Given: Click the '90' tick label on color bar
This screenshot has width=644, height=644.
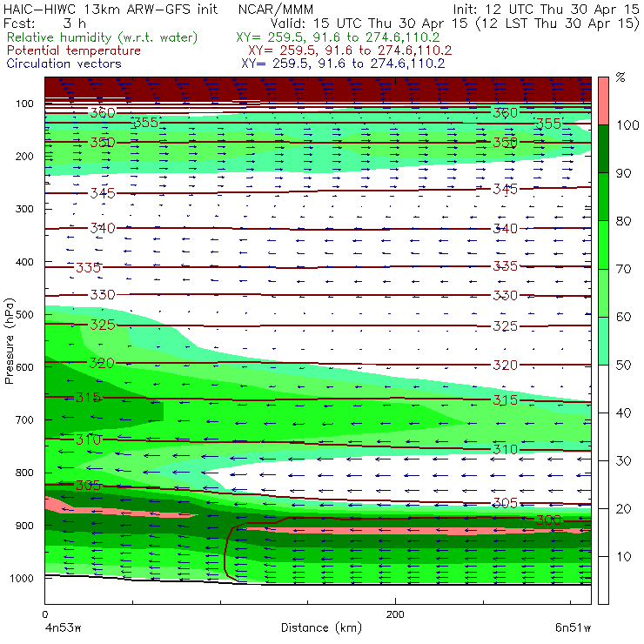Looking at the screenshot, I should pyautogui.click(x=623, y=173).
